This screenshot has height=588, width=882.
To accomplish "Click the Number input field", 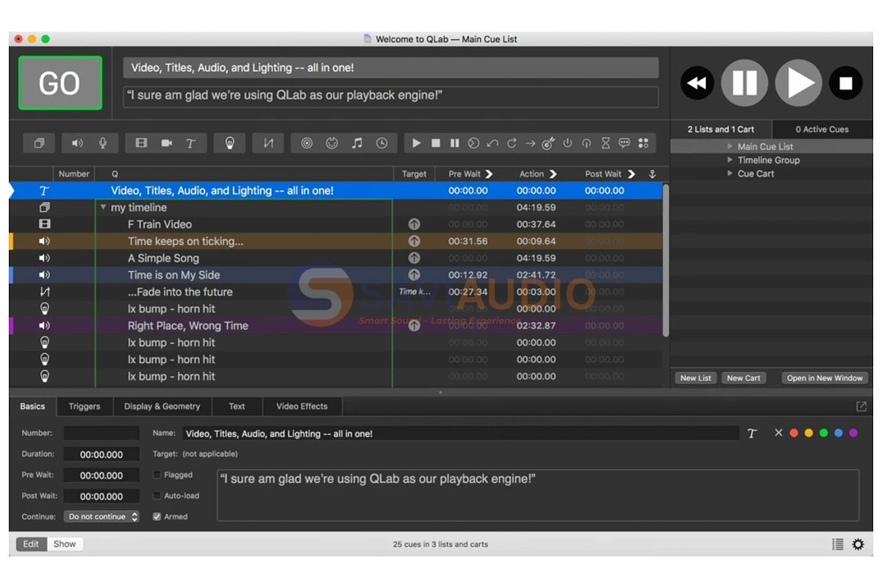I will [101, 434].
